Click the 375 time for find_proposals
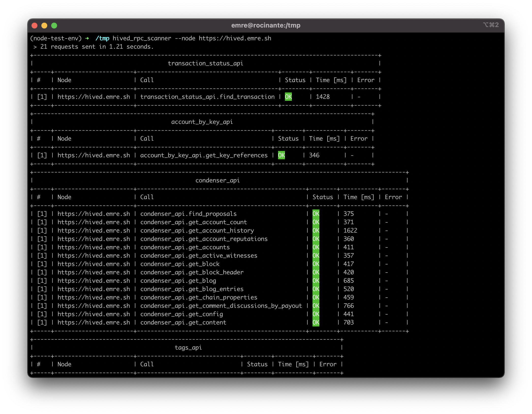Viewport: 532px width, 414px height. 349,214
